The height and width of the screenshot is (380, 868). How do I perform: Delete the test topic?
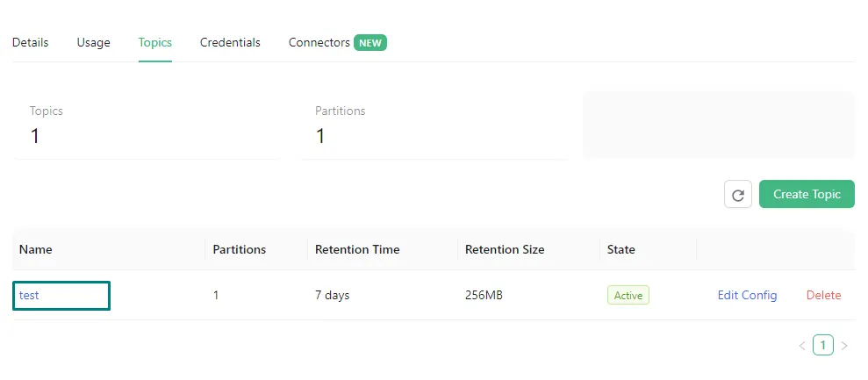pyautogui.click(x=823, y=295)
